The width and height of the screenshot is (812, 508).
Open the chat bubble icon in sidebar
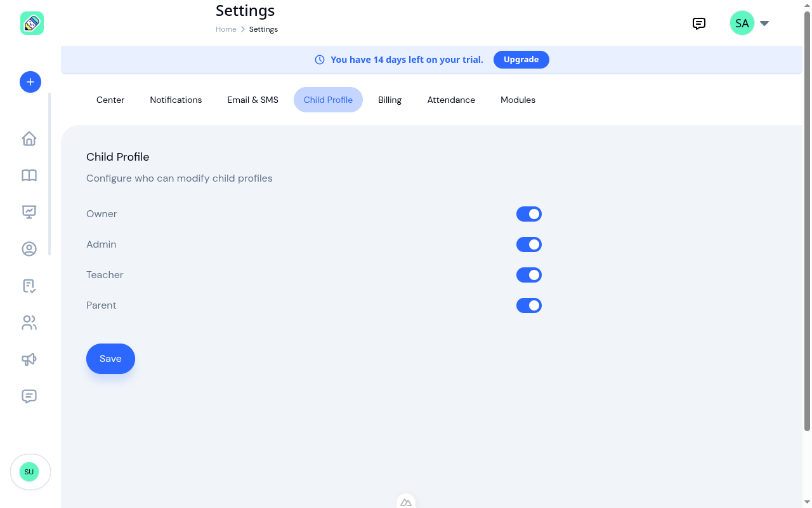(x=29, y=396)
